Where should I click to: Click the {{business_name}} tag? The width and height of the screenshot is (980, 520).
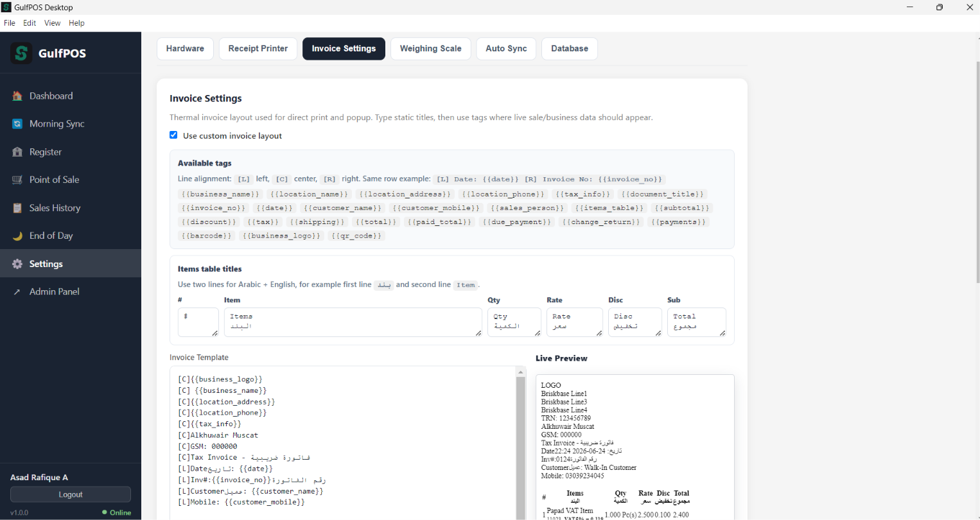point(220,194)
